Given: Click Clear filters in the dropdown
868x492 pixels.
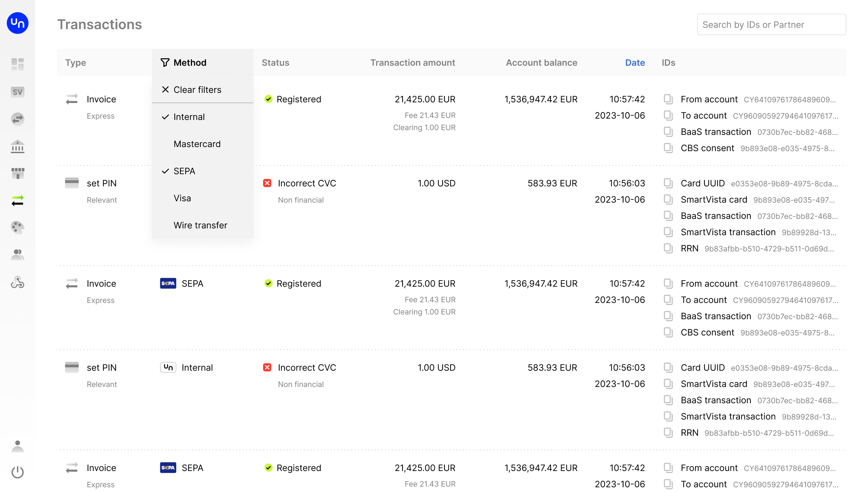Looking at the screenshot, I should tap(203, 89).
